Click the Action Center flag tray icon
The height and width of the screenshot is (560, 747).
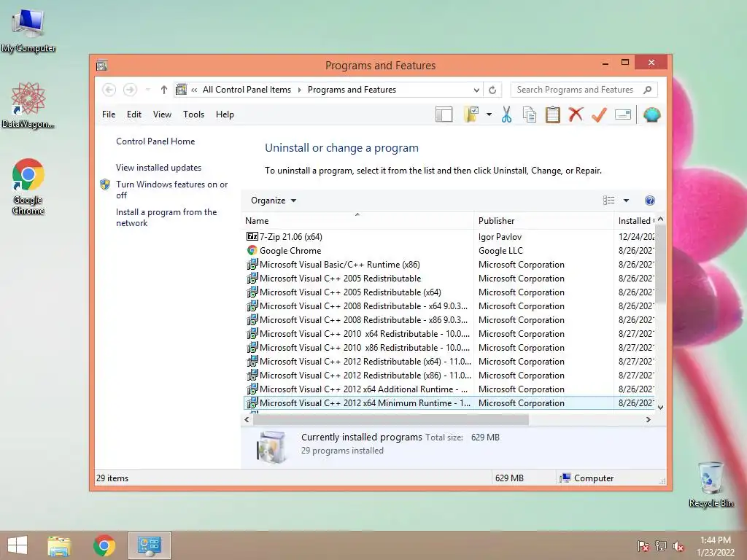(x=643, y=546)
